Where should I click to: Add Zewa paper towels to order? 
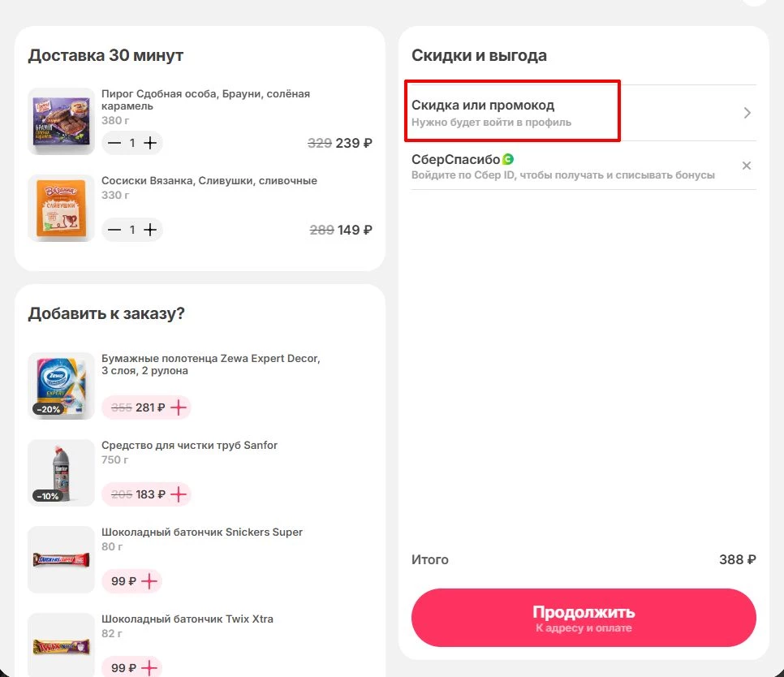coord(179,407)
